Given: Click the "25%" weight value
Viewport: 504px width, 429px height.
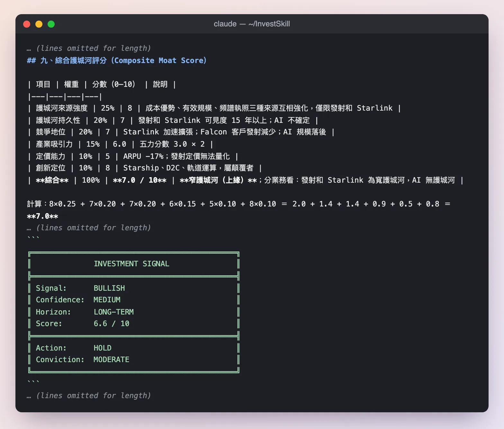Looking at the screenshot, I should coord(108,108).
